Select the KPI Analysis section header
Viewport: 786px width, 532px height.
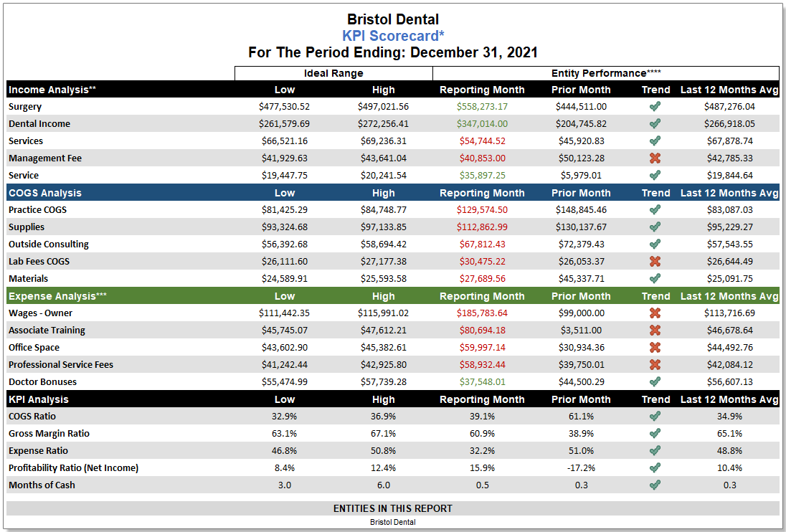pos(39,399)
